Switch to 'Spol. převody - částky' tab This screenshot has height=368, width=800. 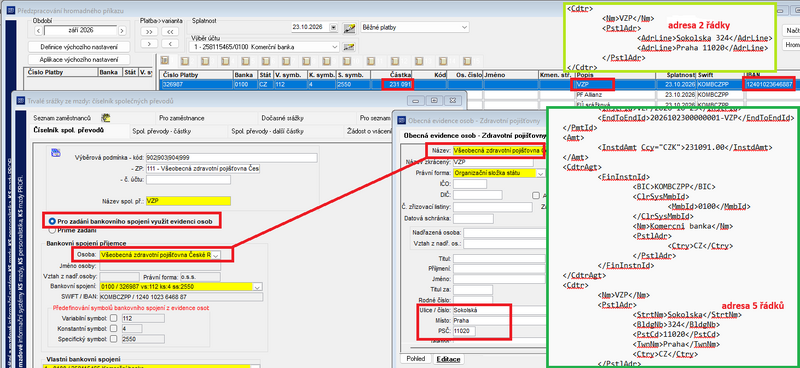click(x=162, y=131)
